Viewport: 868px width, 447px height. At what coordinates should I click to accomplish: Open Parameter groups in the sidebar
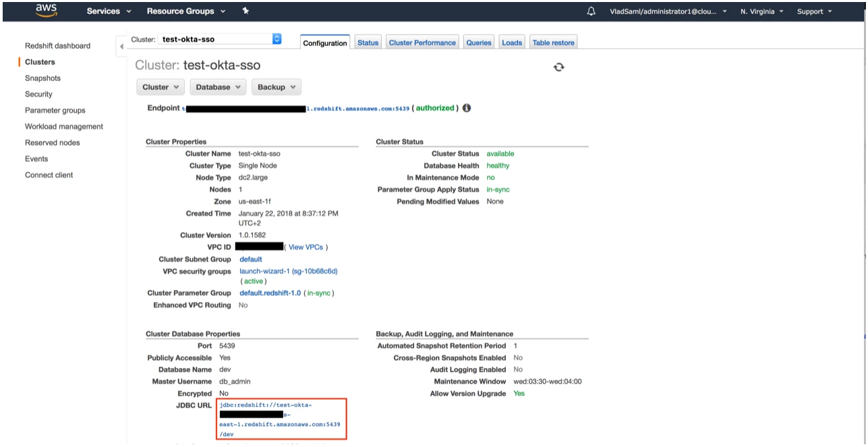[55, 111]
